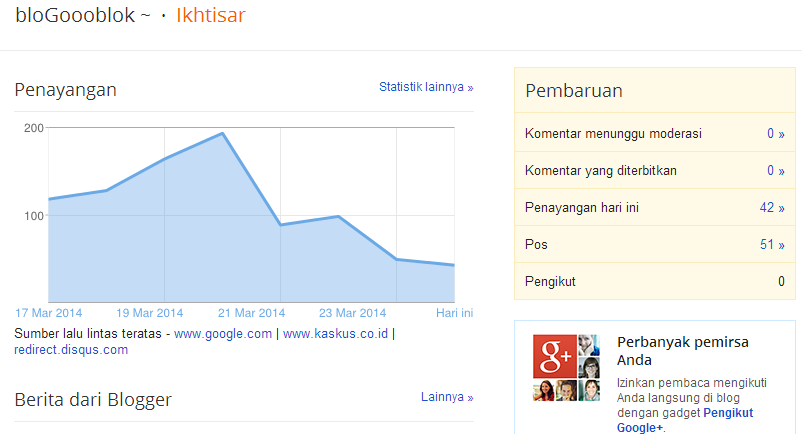Click the Pengikut row label
Screen dimensions: 802x434
(550, 282)
